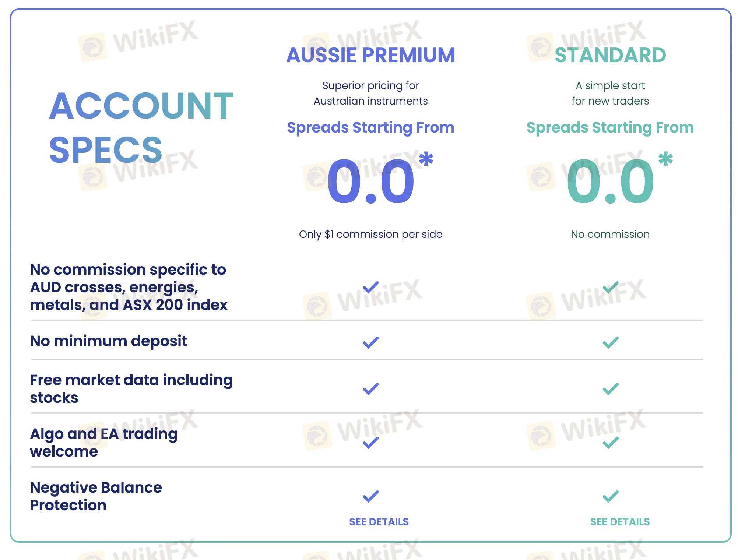Click Standard checkmark for no commission row
Viewport: 738px width, 560px height.
tap(610, 287)
